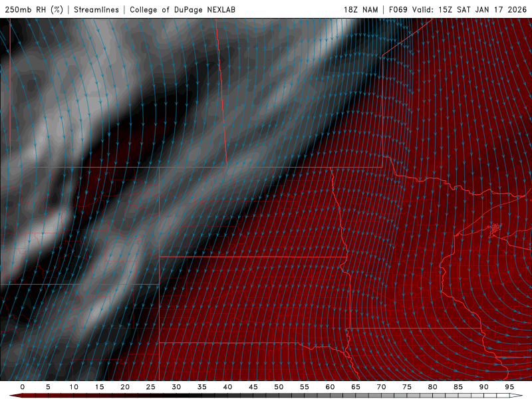The width and height of the screenshot is (532, 399).
Task: Click the colorbar label "50"
Action: click(279, 387)
